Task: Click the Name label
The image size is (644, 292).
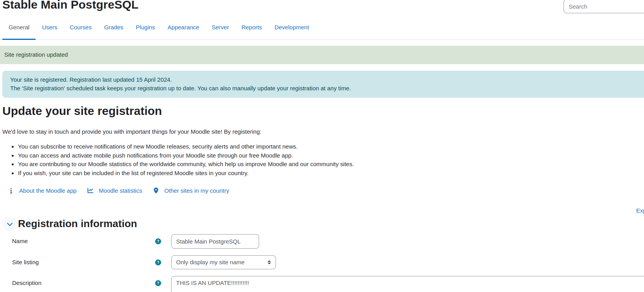Action: click(x=20, y=241)
